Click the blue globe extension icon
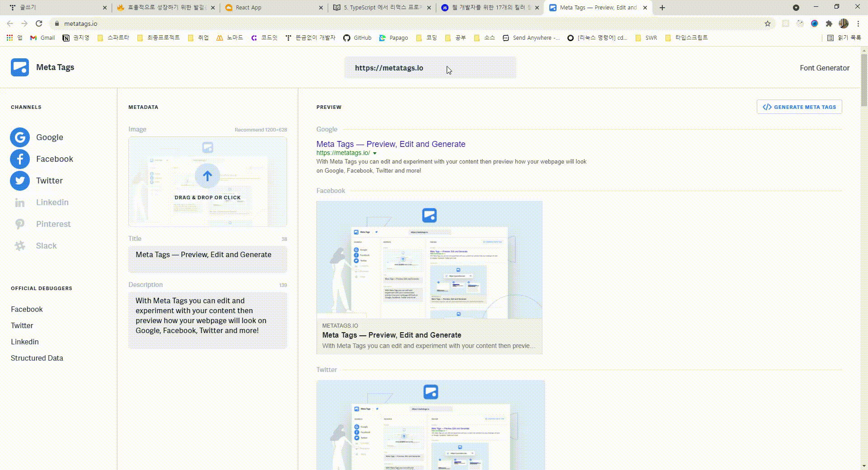This screenshot has width=868, height=470. point(815,23)
